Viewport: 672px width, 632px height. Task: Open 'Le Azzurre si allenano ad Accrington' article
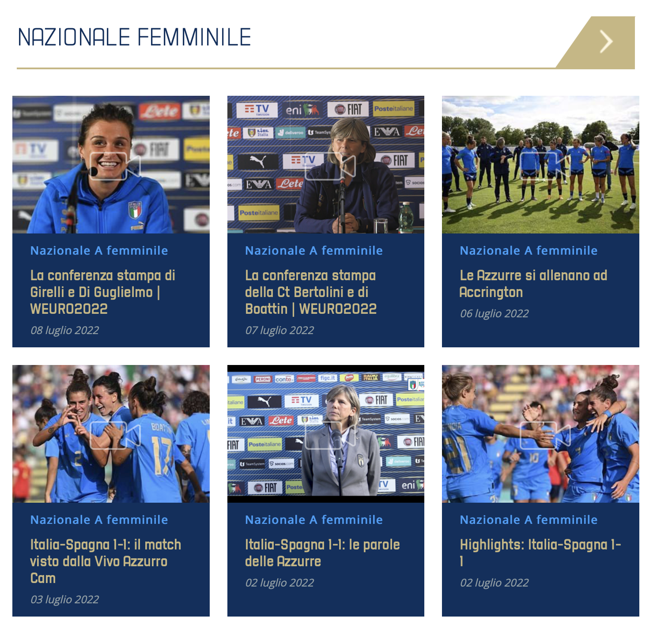click(x=533, y=284)
